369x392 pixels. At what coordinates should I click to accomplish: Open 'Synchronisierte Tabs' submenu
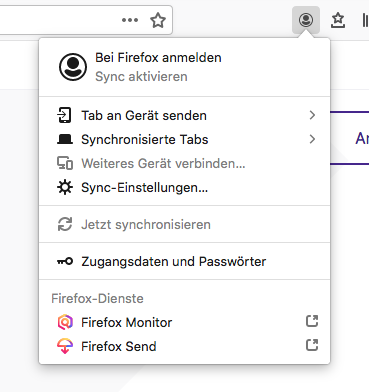click(x=184, y=139)
